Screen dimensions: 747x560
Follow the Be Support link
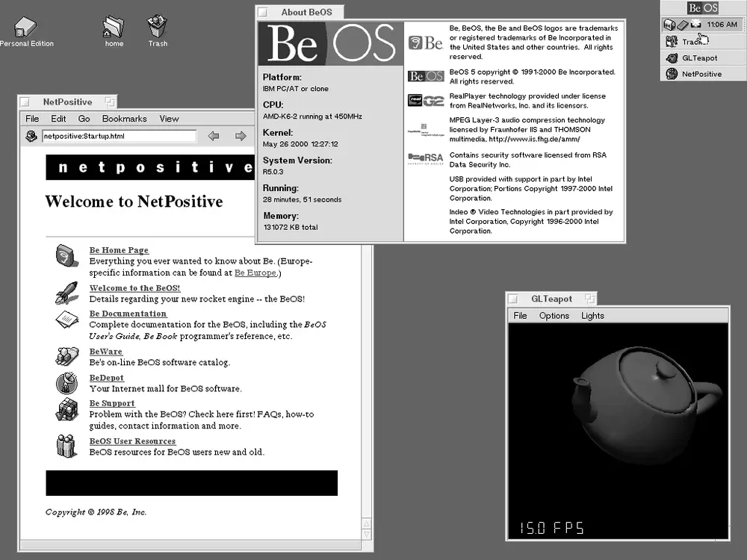[112, 403]
